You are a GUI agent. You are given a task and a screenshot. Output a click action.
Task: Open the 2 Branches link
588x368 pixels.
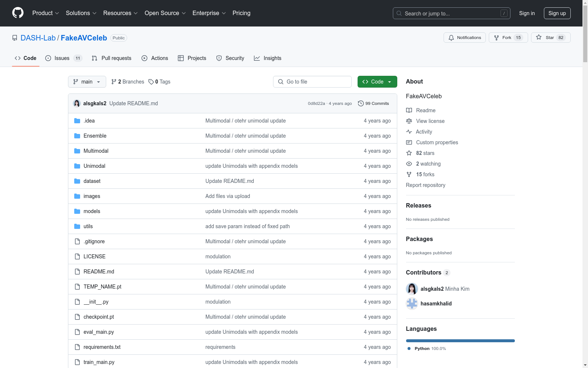pyautogui.click(x=128, y=82)
